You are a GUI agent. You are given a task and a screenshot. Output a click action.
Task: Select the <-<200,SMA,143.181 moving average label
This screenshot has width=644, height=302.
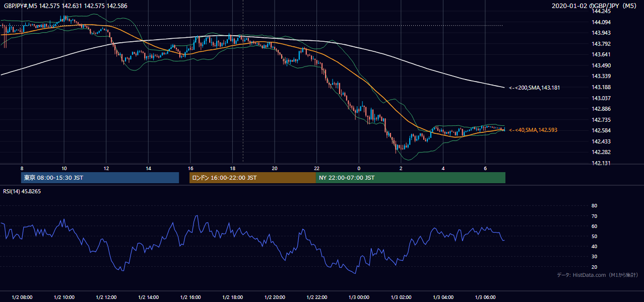[x=534, y=88]
